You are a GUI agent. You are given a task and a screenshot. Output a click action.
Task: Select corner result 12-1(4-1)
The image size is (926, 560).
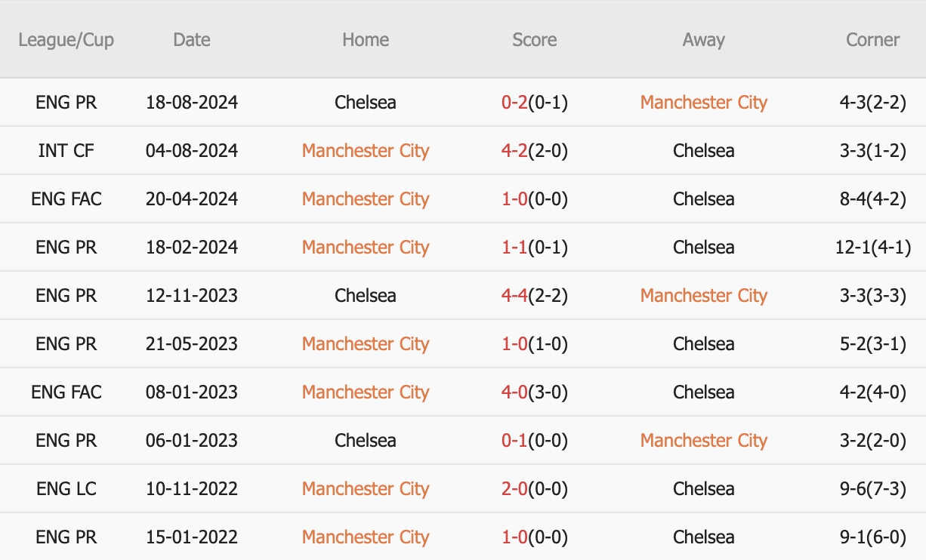pyautogui.click(x=873, y=247)
